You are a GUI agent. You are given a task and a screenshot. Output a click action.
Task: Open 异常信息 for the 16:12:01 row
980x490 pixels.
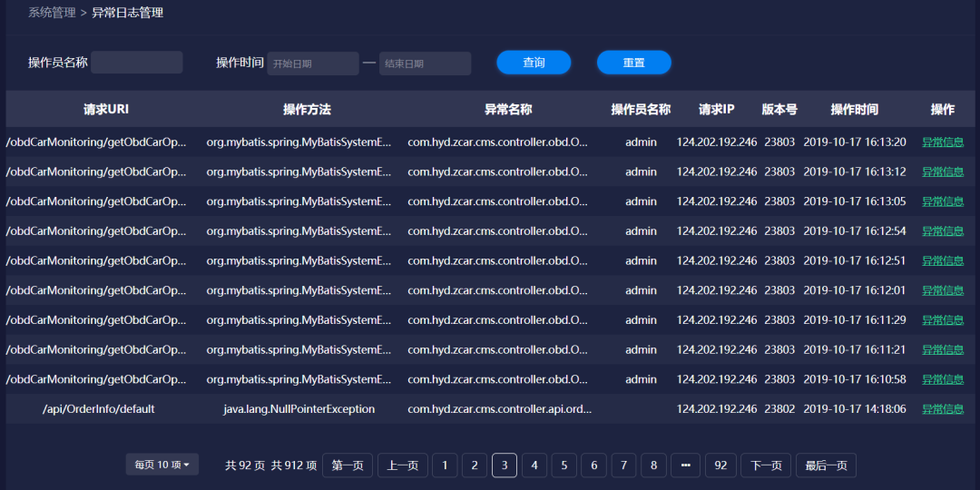coord(943,290)
